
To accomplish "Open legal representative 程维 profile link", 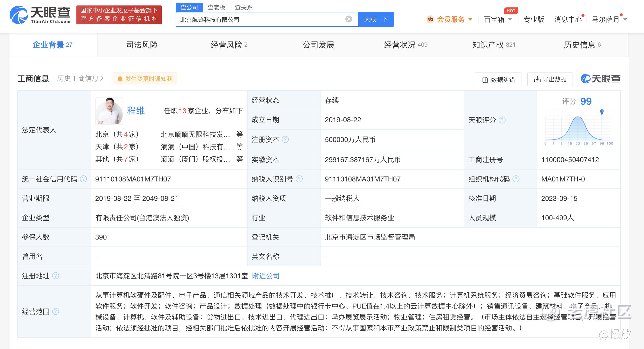I will tap(136, 110).
